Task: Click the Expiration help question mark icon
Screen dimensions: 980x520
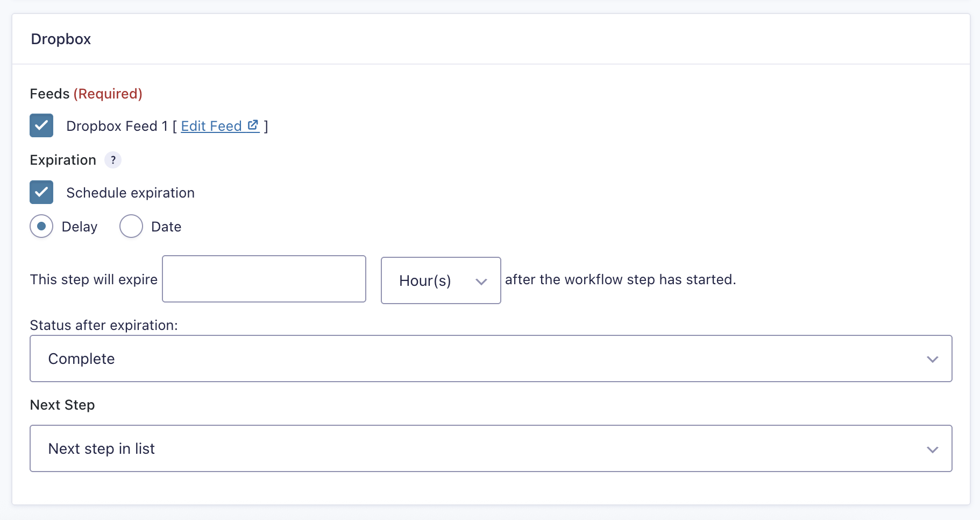Action: (113, 160)
